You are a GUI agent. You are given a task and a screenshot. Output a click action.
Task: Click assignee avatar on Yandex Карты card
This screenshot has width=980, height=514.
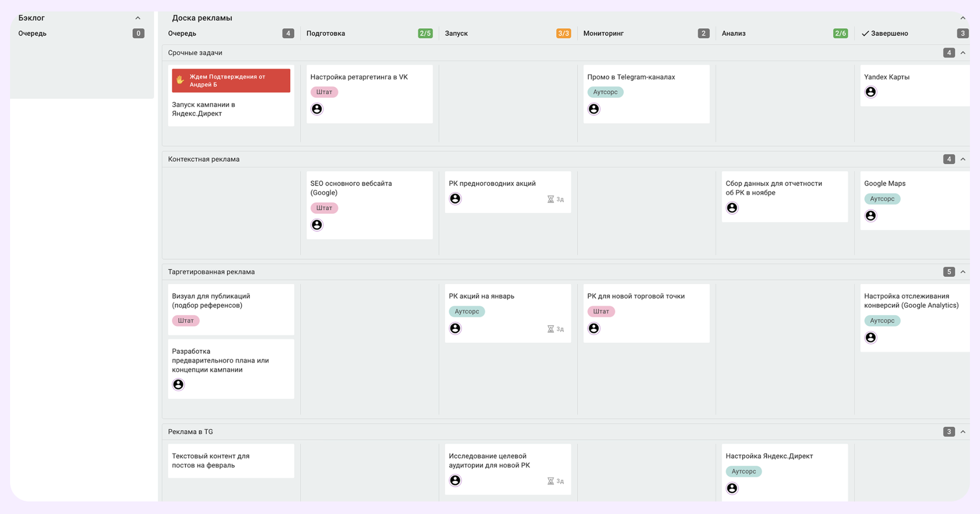(870, 92)
